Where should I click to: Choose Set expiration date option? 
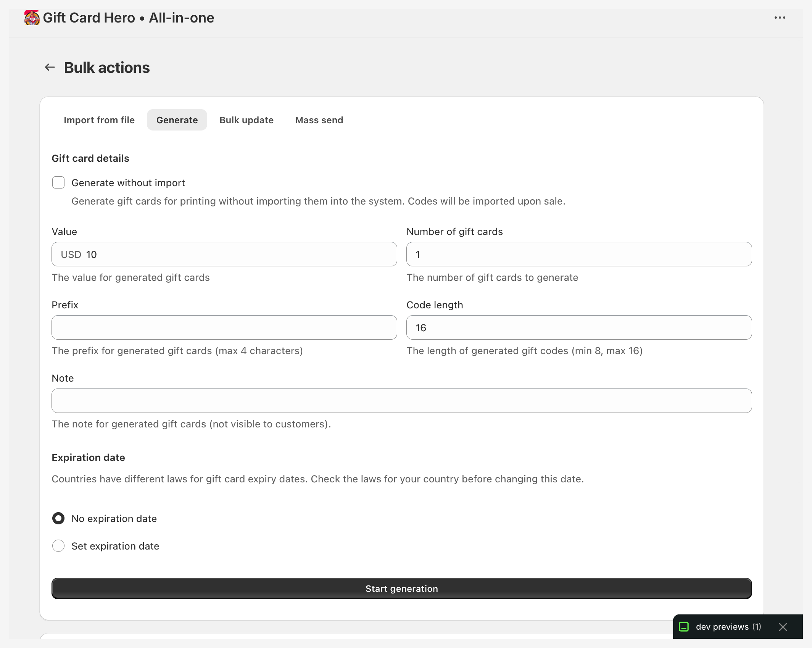(x=58, y=546)
